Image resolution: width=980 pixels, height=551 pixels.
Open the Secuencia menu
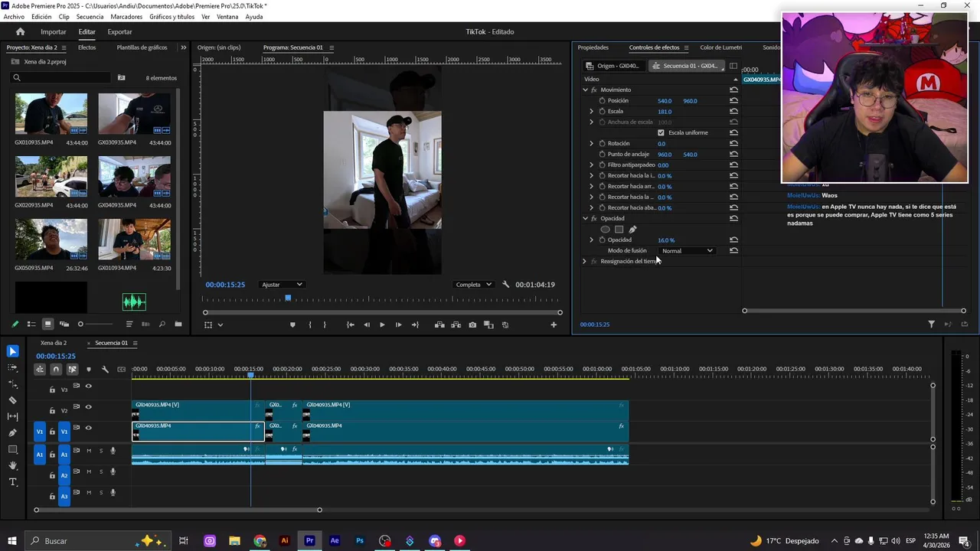pos(90,17)
